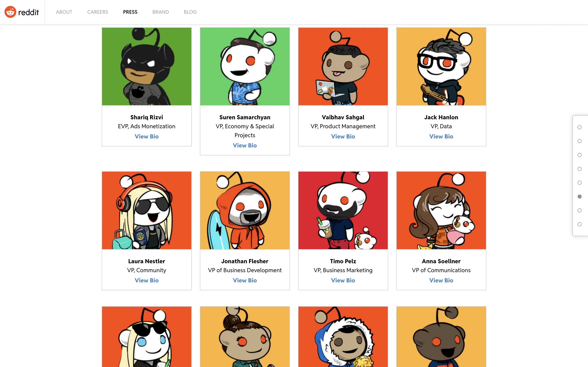
Task: Click Laura Nestler's headphones Snoo avatar
Action: click(x=147, y=210)
